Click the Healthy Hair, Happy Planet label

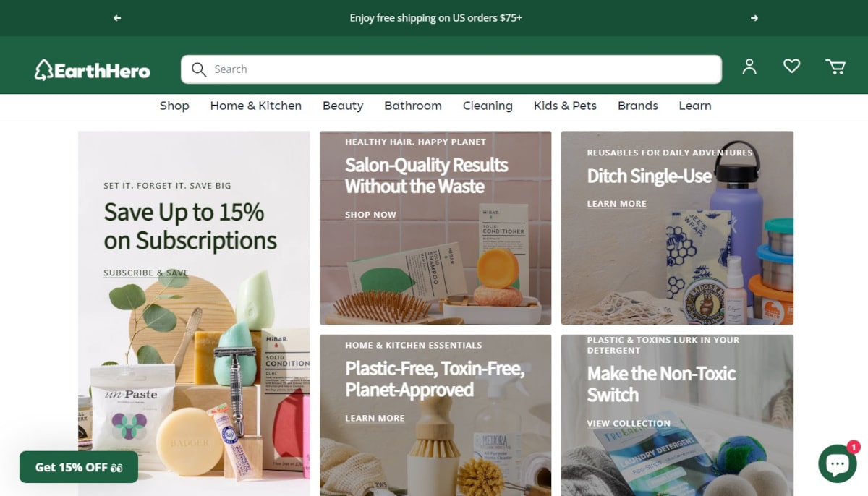pyautogui.click(x=416, y=142)
